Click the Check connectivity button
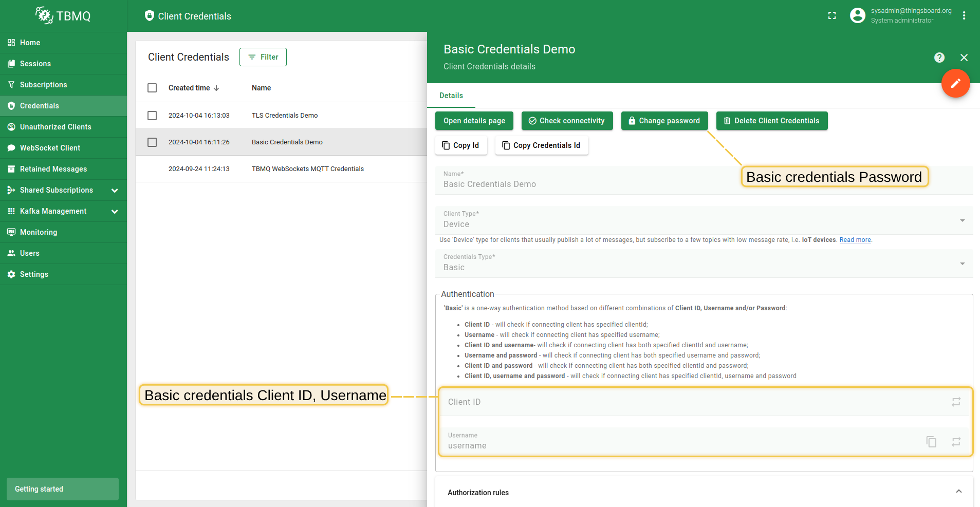This screenshot has height=507, width=980. (567, 121)
